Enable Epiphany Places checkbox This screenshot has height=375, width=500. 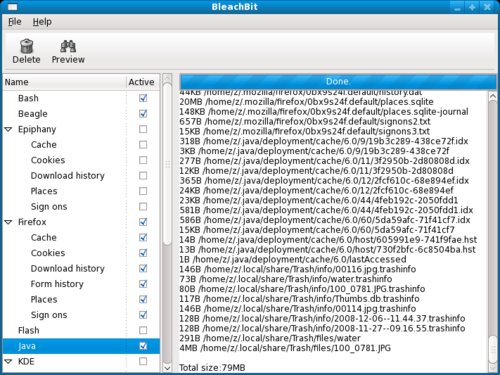coord(143,191)
